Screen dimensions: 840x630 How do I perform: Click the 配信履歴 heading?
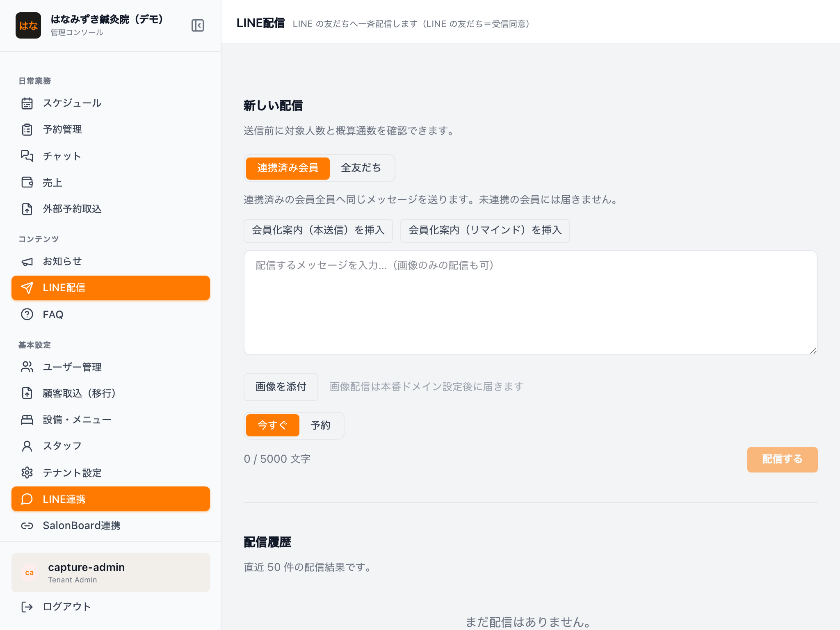point(267,542)
